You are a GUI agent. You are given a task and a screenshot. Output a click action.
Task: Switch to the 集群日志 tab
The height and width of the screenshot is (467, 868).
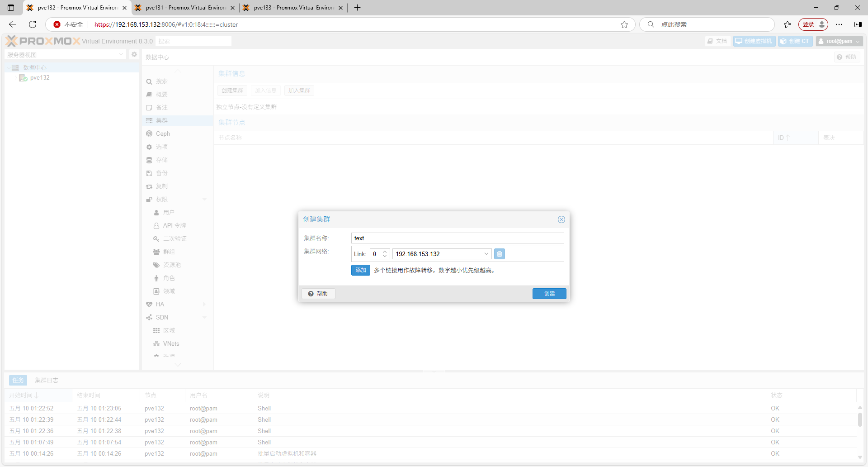click(x=47, y=381)
